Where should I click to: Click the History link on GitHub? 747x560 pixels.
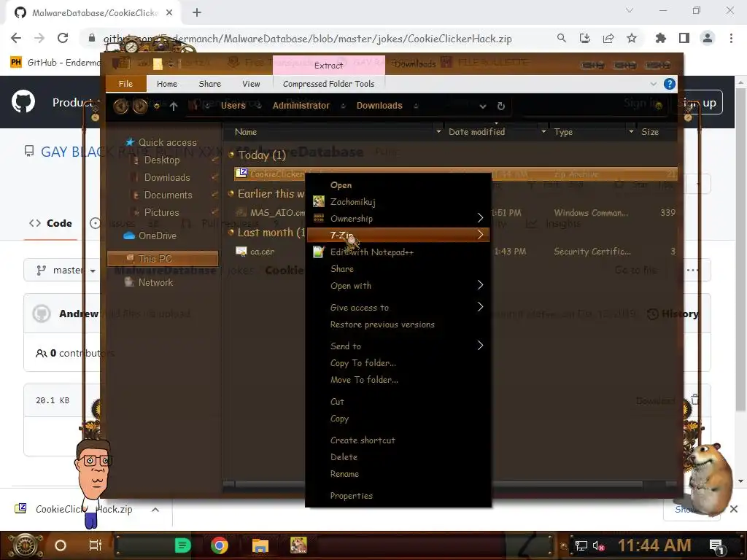673,314
